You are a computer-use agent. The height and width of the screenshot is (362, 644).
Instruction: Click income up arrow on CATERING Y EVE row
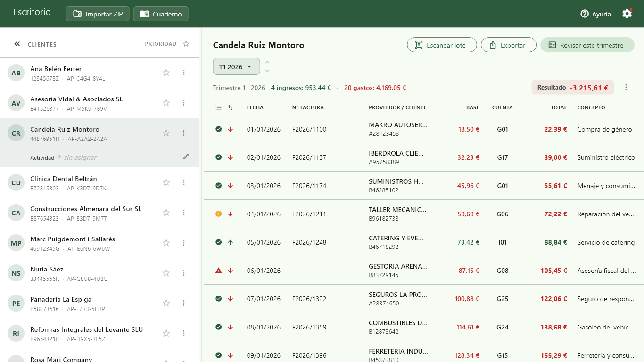(231, 242)
